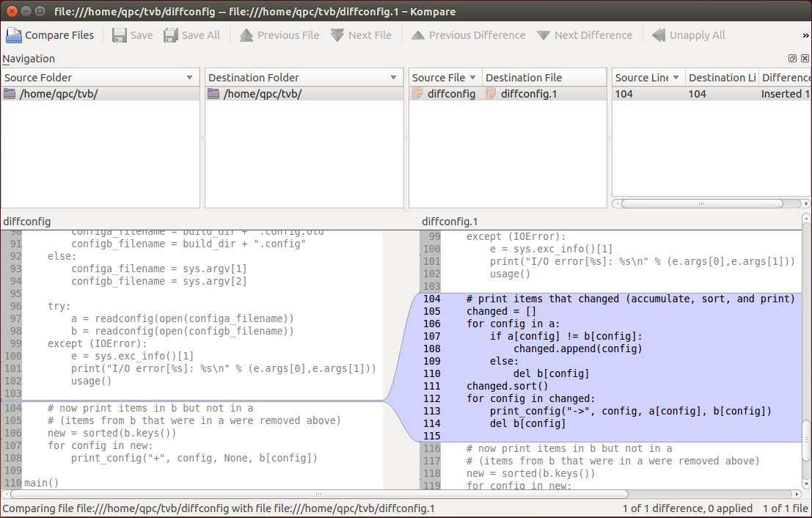The height and width of the screenshot is (518, 812).
Task: Go to Previous File in toolbar
Action: tap(246, 35)
